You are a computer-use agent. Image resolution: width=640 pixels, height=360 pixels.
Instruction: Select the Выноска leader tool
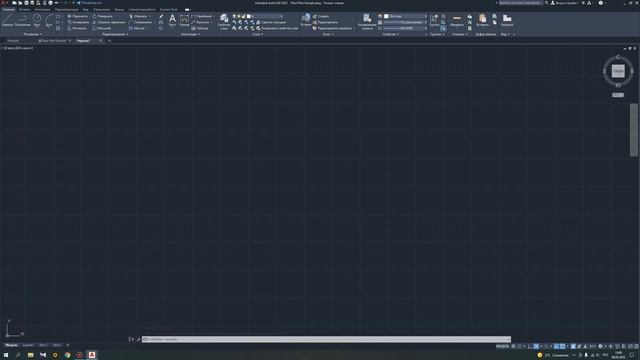pos(200,22)
